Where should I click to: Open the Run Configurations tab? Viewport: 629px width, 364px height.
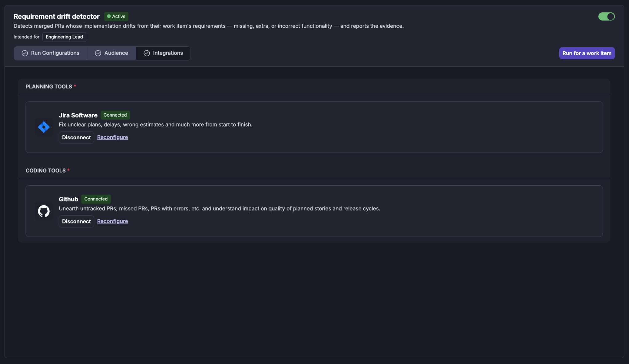[x=50, y=53]
